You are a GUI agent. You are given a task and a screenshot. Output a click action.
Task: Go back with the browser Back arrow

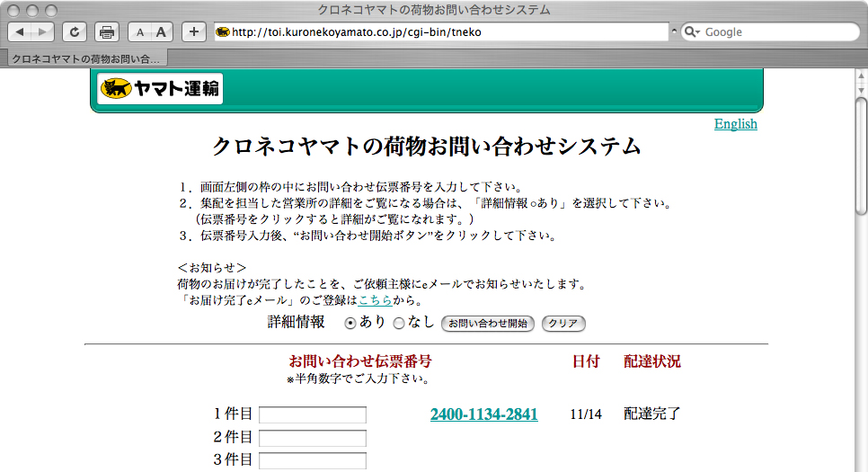point(20,32)
